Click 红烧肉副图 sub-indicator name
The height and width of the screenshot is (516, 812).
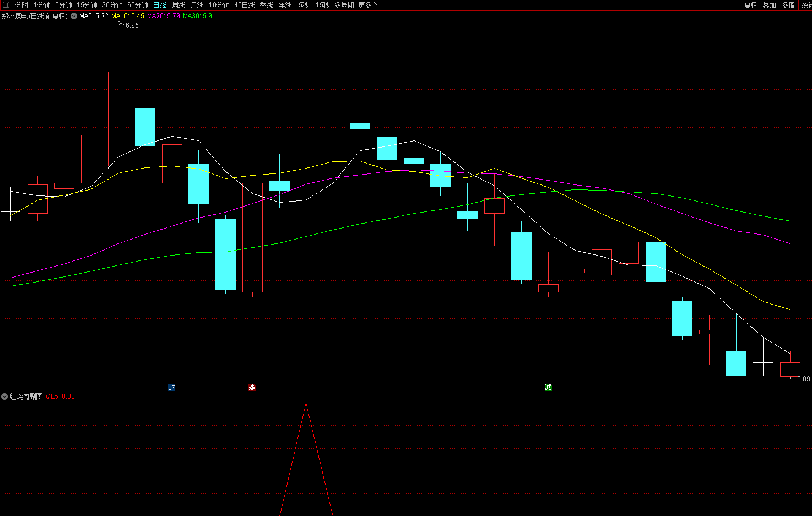pyautogui.click(x=26, y=396)
